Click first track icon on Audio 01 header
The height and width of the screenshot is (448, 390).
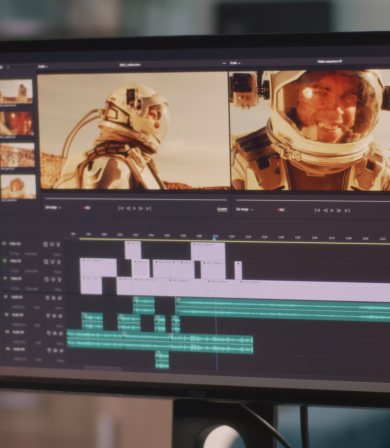coord(47,298)
